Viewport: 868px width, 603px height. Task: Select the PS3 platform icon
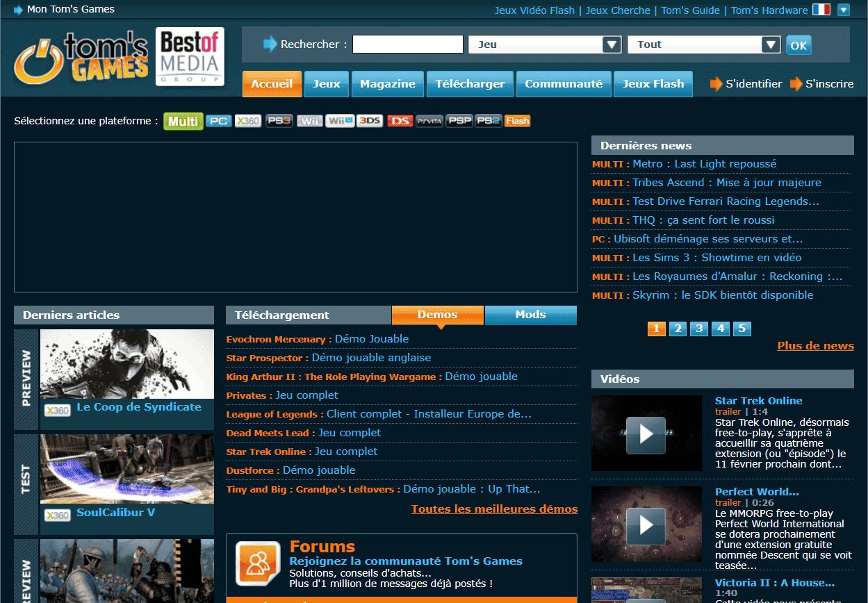pyautogui.click(x=279, y=121)
